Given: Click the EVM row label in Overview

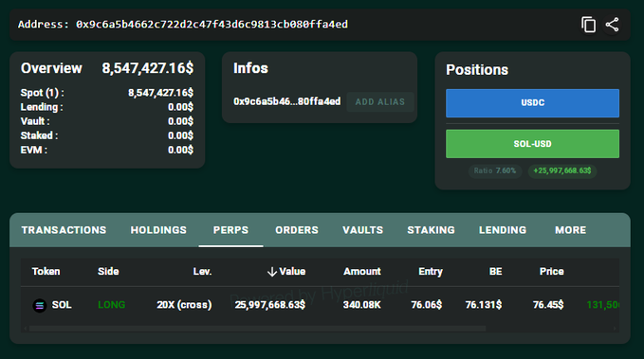Looking at the screenshot, I should pos(34,151).
